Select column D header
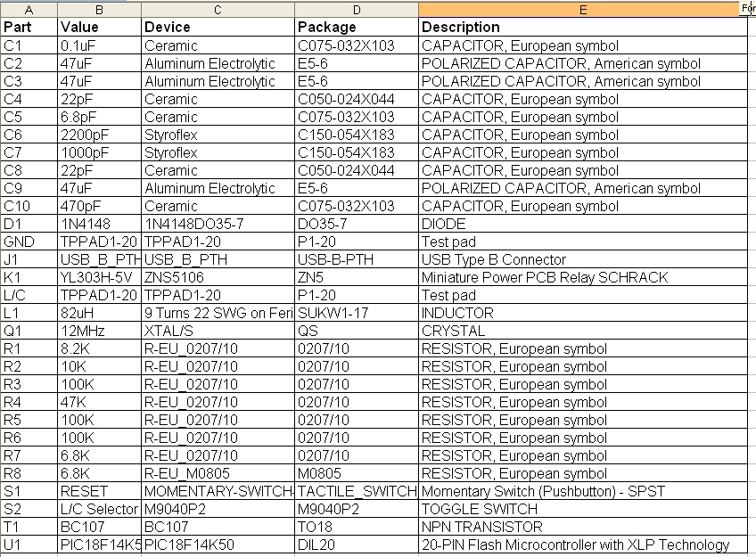 357,10
